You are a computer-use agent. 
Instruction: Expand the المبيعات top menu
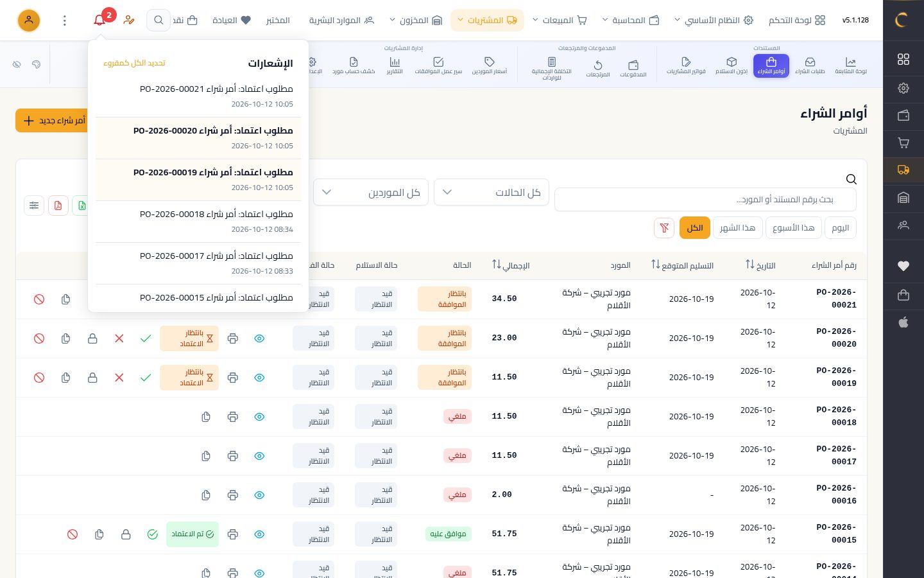click(x=560, y=21)
